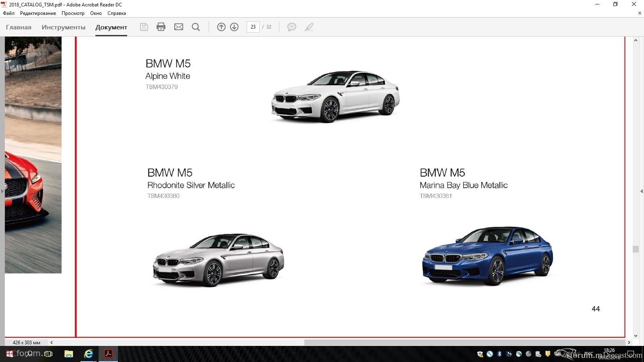Click the Rhodonite Silver Metallic text
Viewport: 644px width, 362px height.
coord(191,185)
